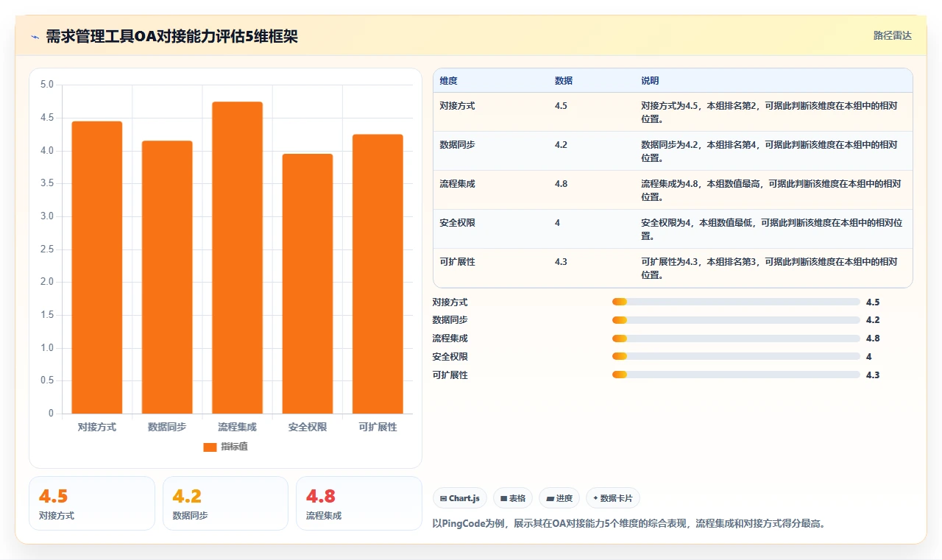Viewport: 942px width, 560px height.
Task: Click the 进度 tag chip
Action: (559, 498)
